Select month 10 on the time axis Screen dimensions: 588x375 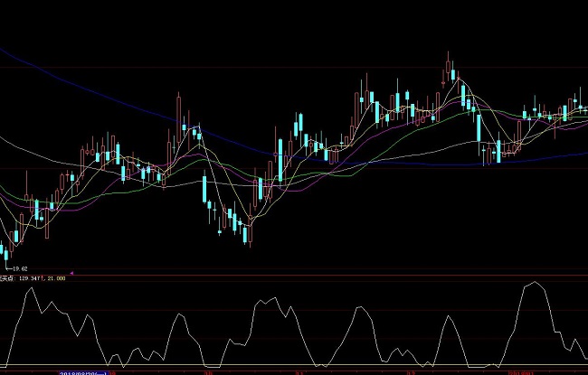[x=209, y=371]
